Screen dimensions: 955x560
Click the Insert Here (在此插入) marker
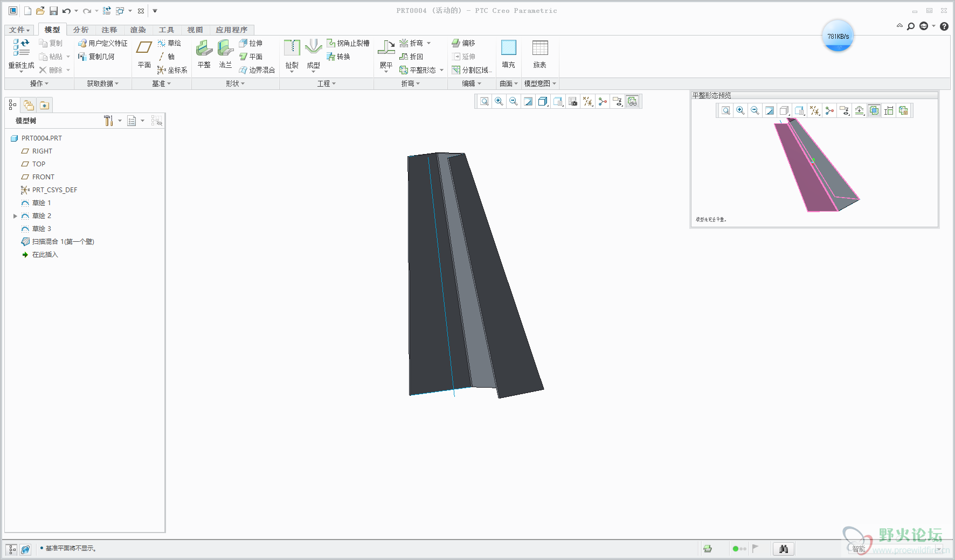[x=39, y=255]
